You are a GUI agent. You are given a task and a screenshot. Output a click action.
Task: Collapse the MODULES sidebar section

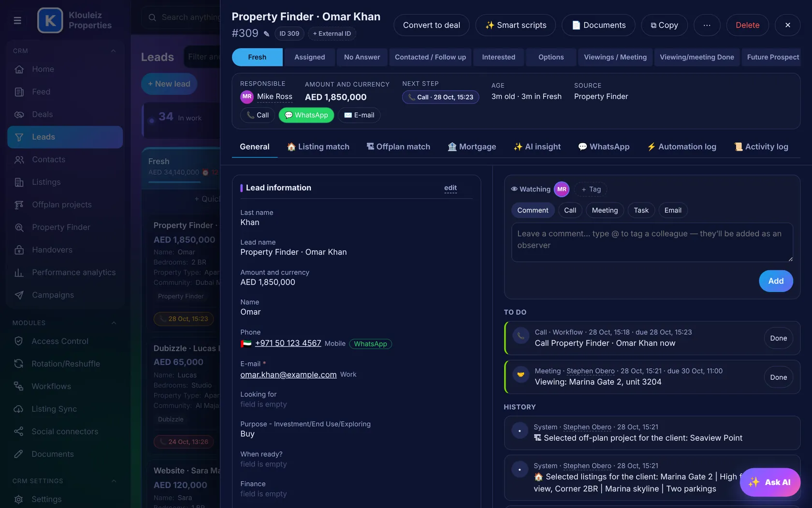114,323
